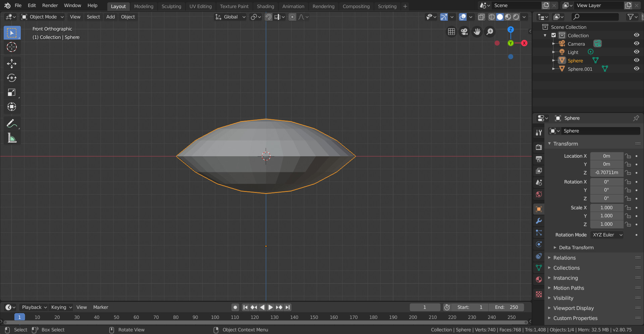
Task: Activate the Scale tool
Action: click(x=12, y=93)
